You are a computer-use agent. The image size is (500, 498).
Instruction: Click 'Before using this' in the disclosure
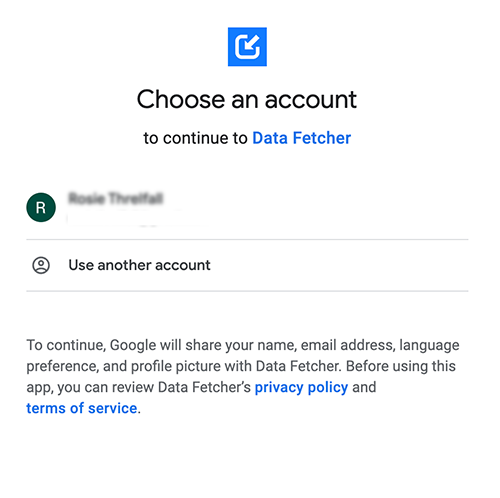(401, 366)
